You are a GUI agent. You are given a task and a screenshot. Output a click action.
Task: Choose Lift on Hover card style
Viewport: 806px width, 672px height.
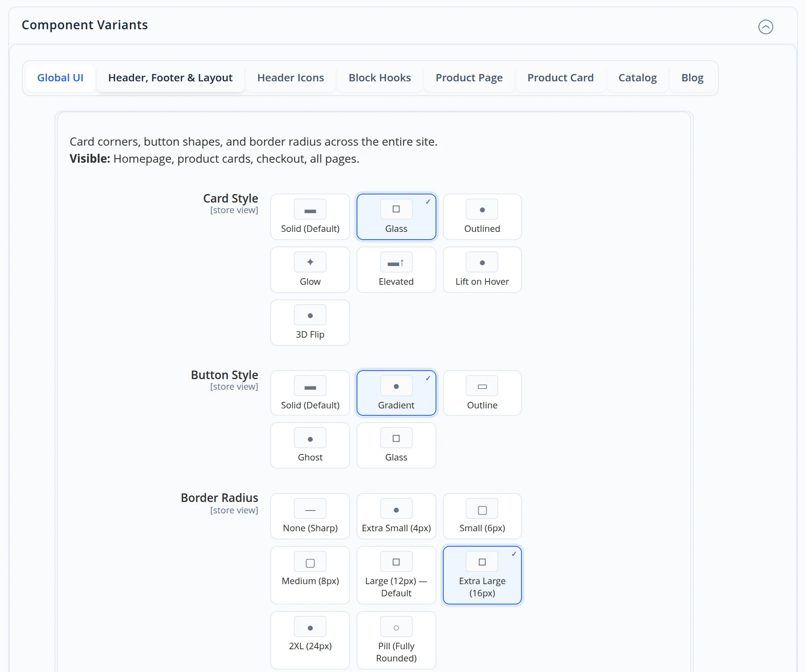(x=482, y=270)
